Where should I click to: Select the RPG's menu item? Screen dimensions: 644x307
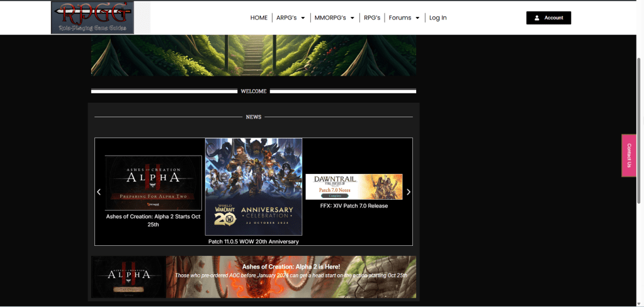[372, 18]
